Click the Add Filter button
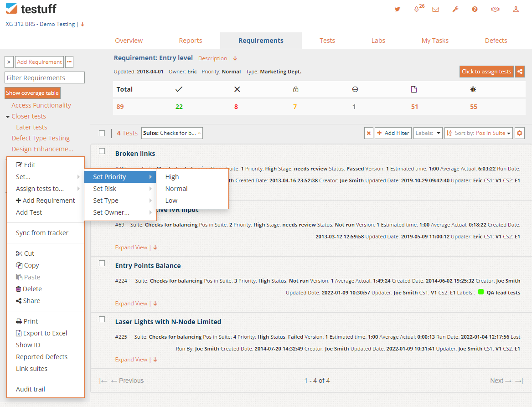This screenshot has width=532, height=407. point(393,133)
